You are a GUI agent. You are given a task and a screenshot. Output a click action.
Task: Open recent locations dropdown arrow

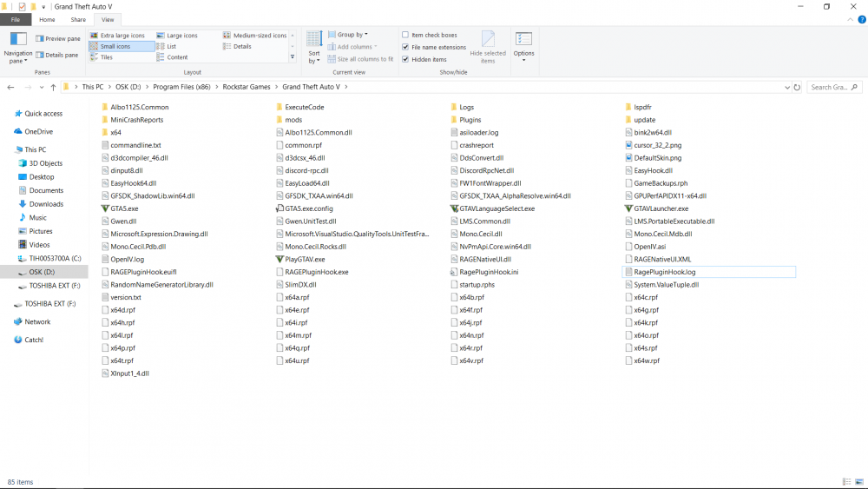(x=42, y=87)
